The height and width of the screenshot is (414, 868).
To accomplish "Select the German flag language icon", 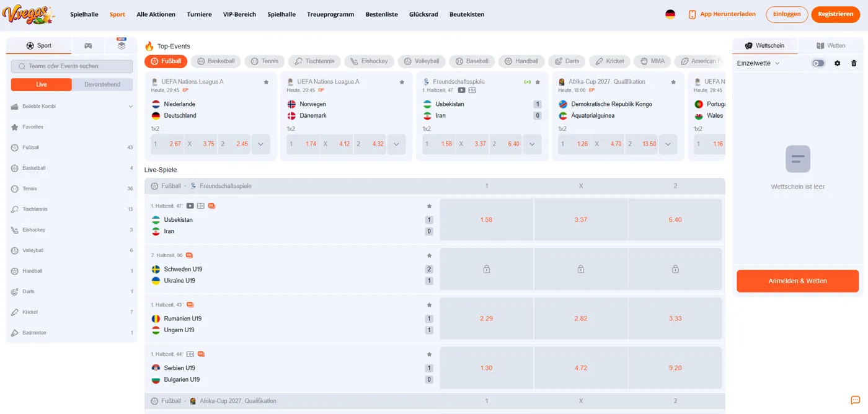I will [670, 14].
